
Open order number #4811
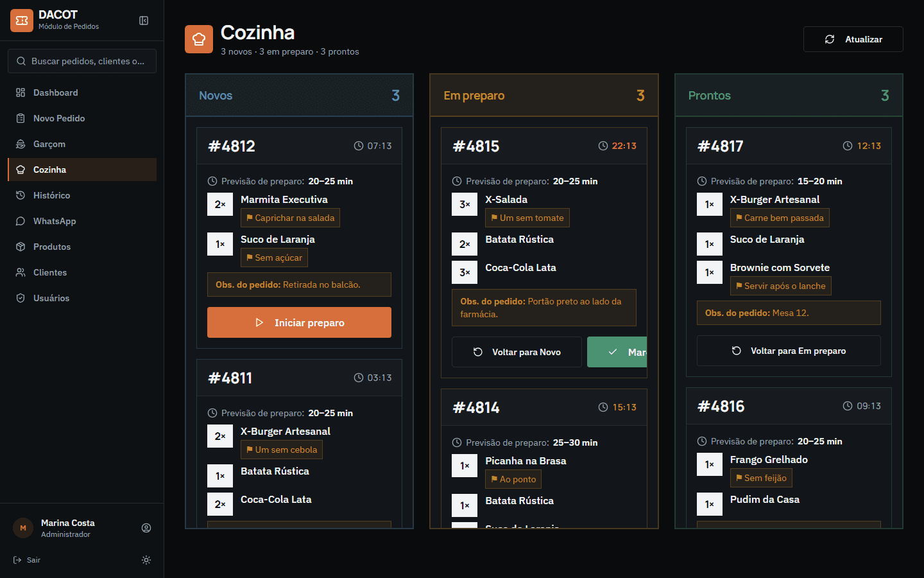(230, 378)
